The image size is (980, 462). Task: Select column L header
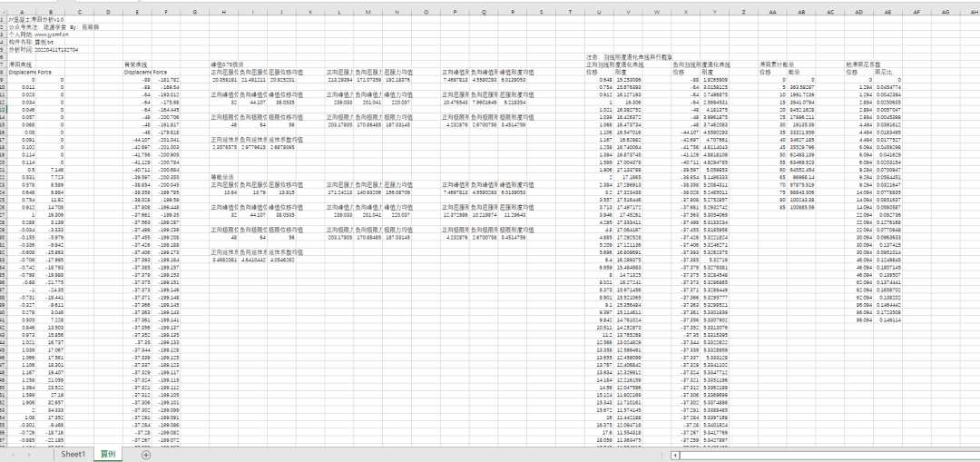[x=339, y=12]
